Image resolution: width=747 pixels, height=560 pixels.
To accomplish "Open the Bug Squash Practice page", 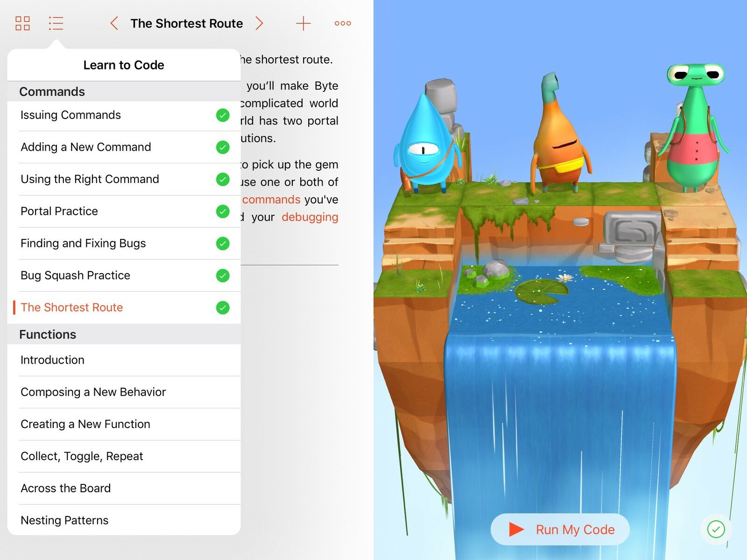I will tap(124, 275).
